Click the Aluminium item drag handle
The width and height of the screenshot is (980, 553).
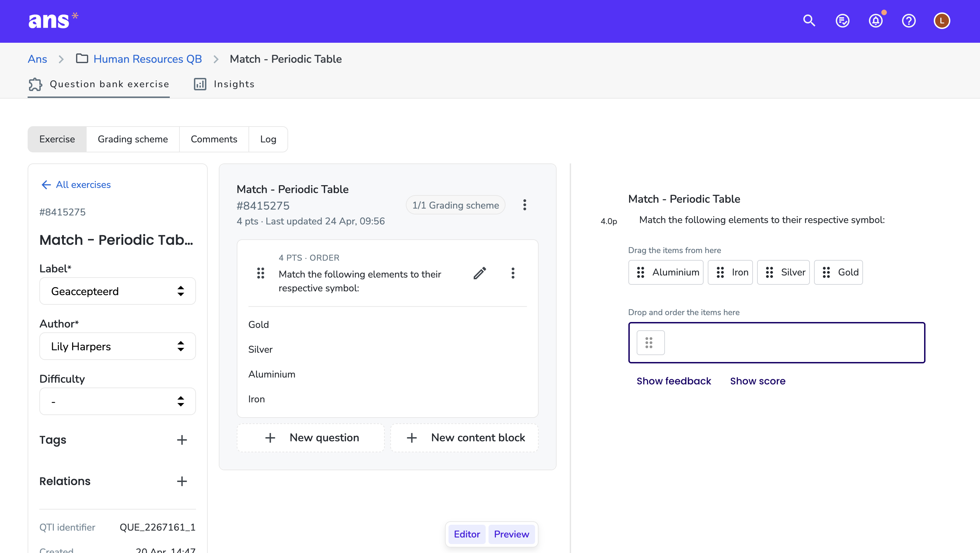(x=640, y=272)
